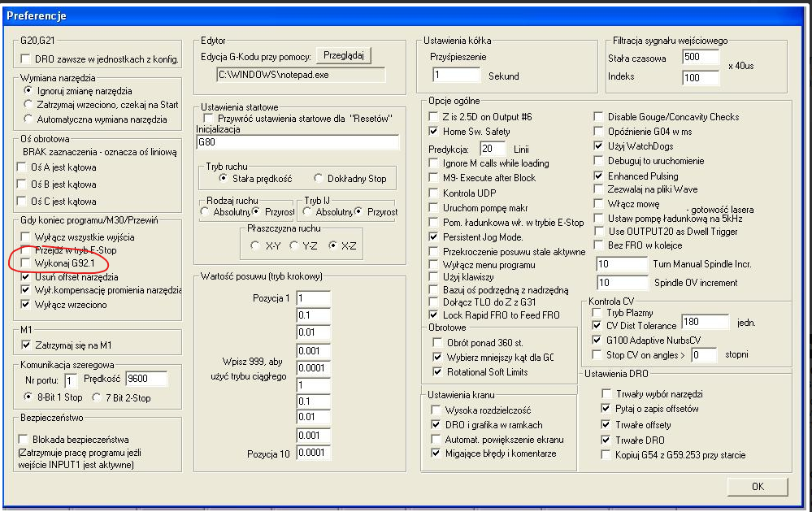
Task: Select Stała prędkość motion mode
Action: coord(224,178)
